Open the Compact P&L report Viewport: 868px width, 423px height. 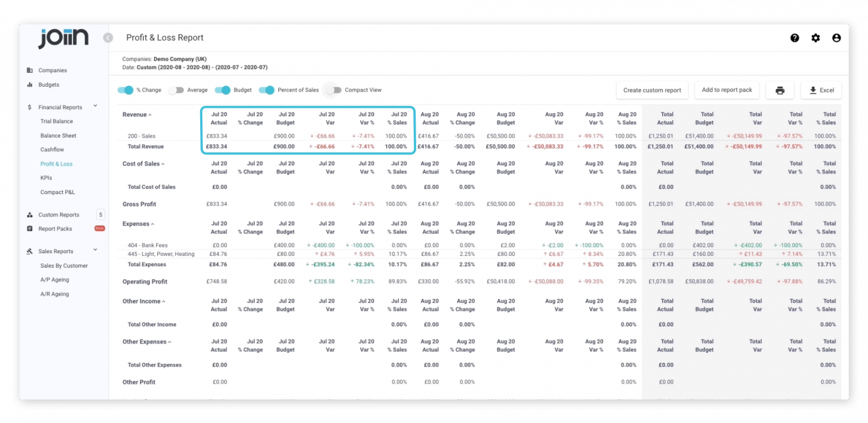[58, 192]
